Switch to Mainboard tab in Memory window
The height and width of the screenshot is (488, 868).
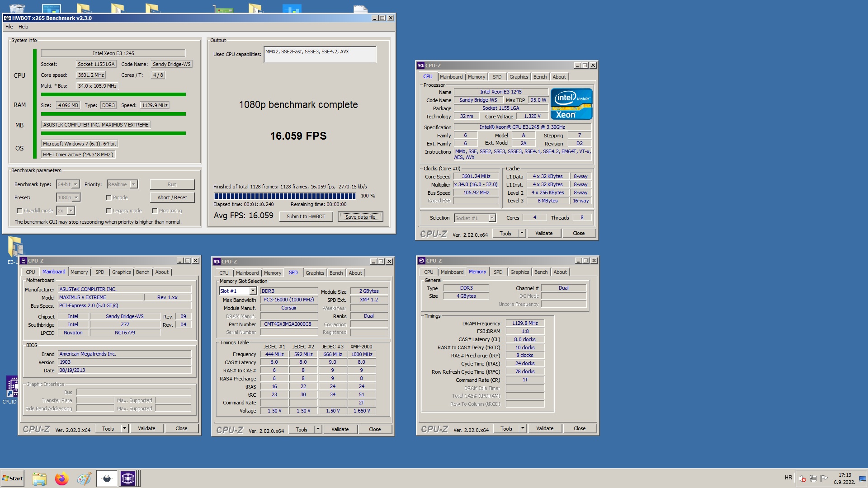[452, 272]
